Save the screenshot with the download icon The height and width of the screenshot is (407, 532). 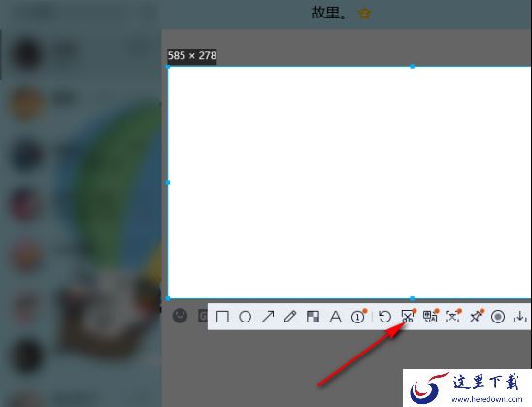(519, 317)
